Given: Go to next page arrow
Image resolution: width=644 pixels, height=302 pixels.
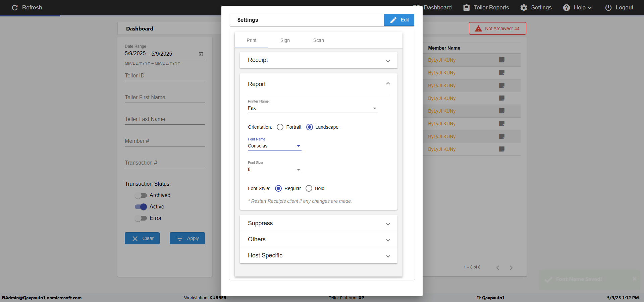Looking at the screenshot, I should click(x=511, y=267).
